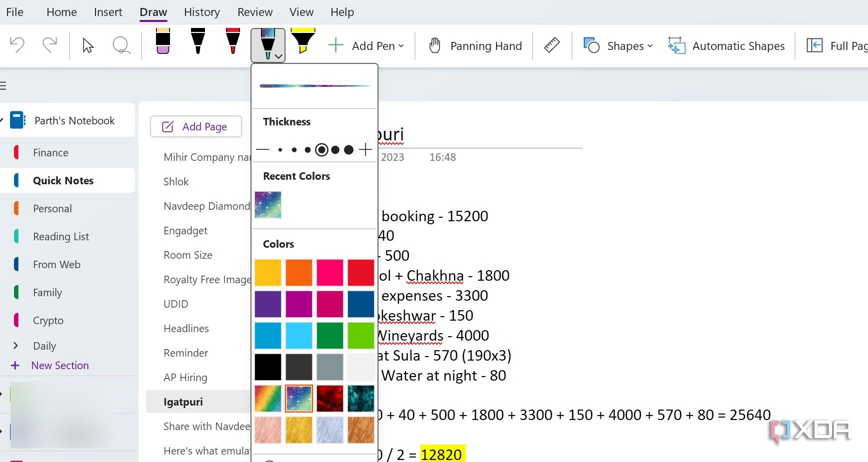Switch to the Home tab
868x462 pixels.
[x=61, y=12]
